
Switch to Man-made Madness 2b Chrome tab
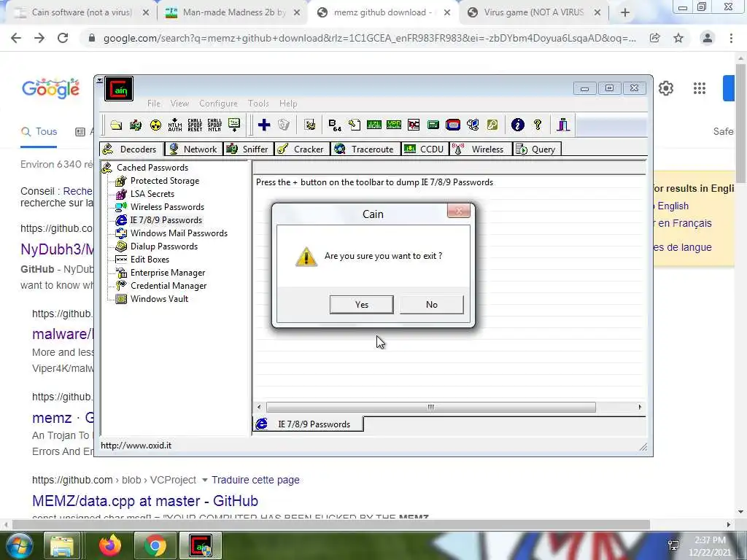tap(232, 12)
